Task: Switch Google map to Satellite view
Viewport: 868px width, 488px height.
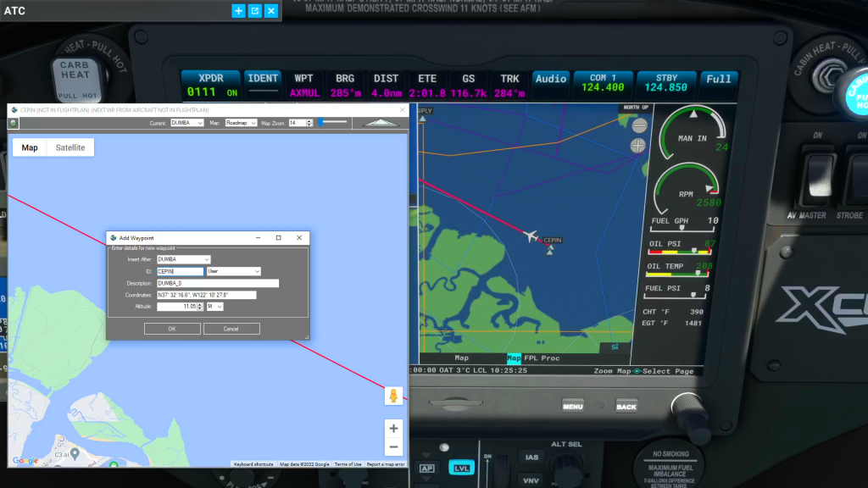Action: pyautogui.click(x=70, y=147)
